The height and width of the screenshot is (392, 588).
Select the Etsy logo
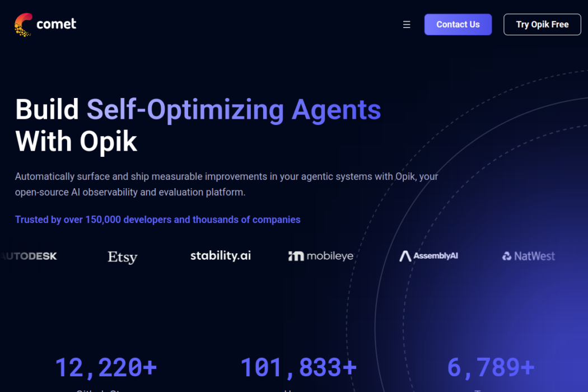point(123,257)
